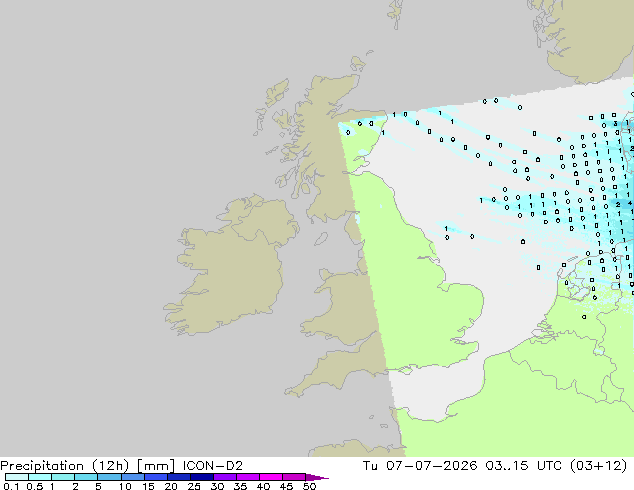Pick the 15–20 mm blue legend swatch
Viewport: 634px width, 490px height.
(x=156, y=477)
